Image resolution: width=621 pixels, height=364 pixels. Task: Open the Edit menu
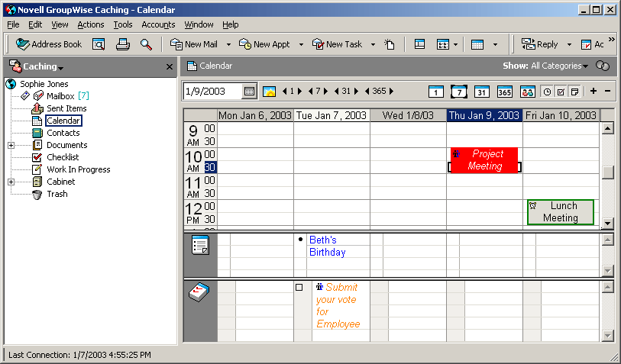point(35,24)
